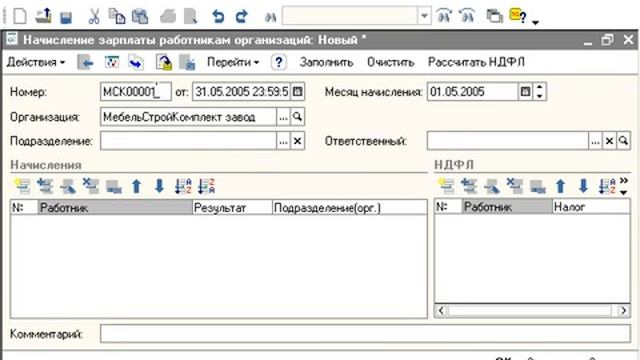Screen dimensions: 640x360
Task: Select Подразделение via ellipsis button
Action: coord(283,141)
